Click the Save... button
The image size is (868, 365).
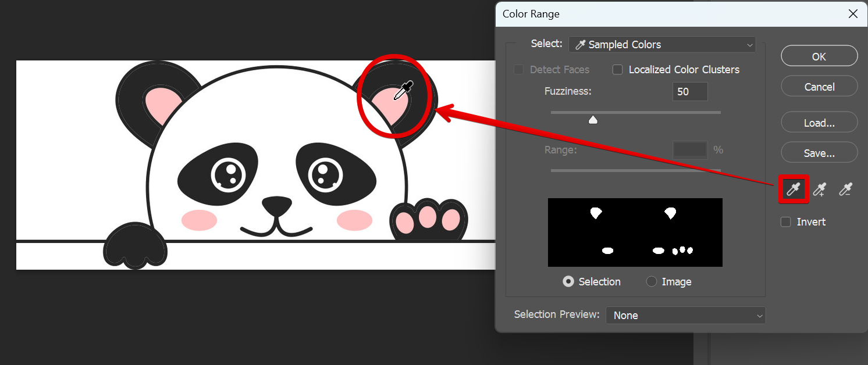click(x=819, y=153)
